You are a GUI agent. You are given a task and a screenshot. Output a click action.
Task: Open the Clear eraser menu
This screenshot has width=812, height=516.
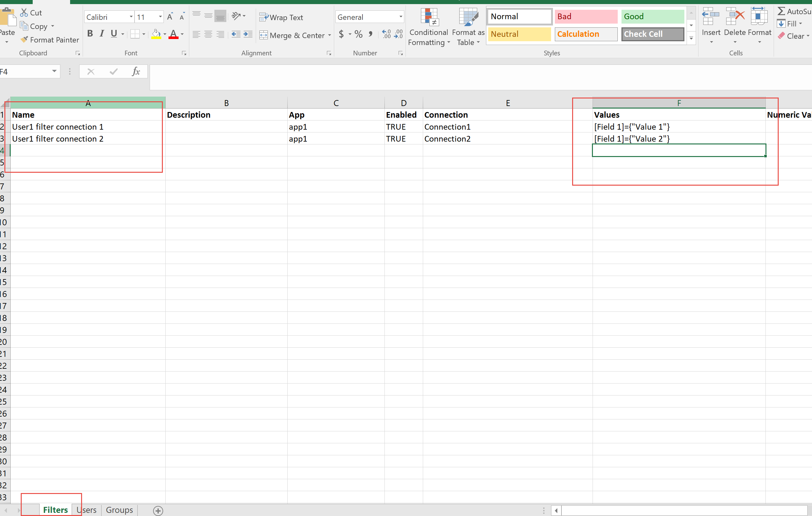coord(794,36)
